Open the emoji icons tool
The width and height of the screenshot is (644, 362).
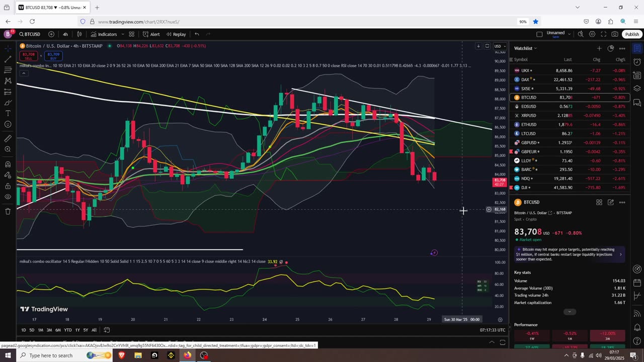[x=8, y=124]
